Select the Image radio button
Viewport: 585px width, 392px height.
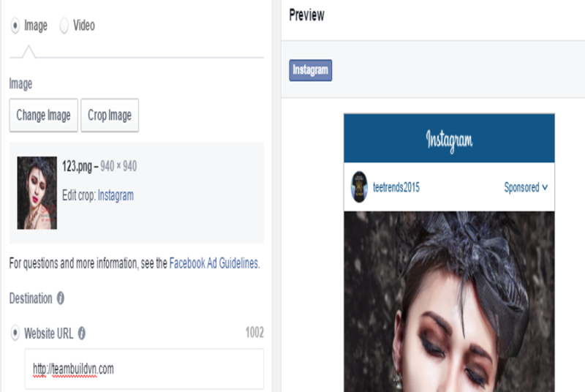click(15, 26)
